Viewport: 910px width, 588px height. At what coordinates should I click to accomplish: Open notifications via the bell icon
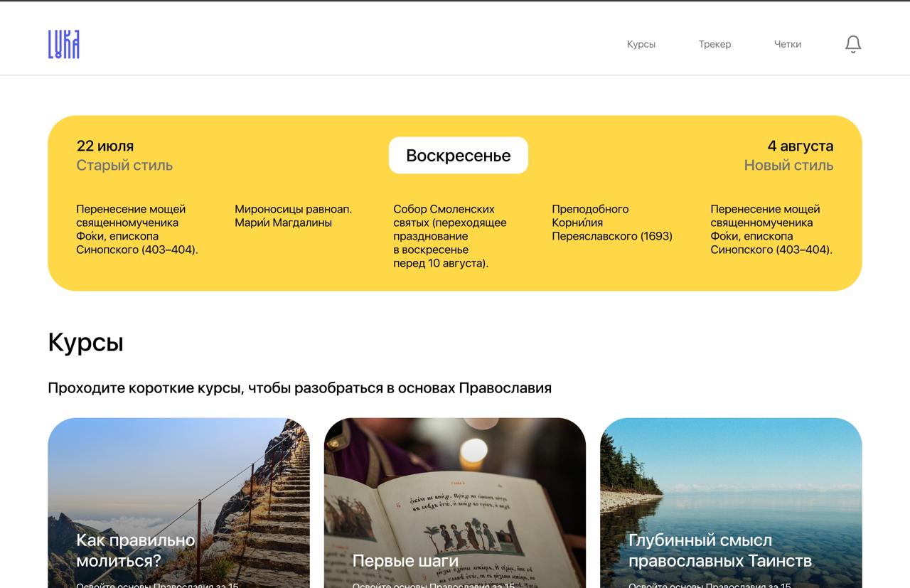pyautogui.click(x=852, y=44)
